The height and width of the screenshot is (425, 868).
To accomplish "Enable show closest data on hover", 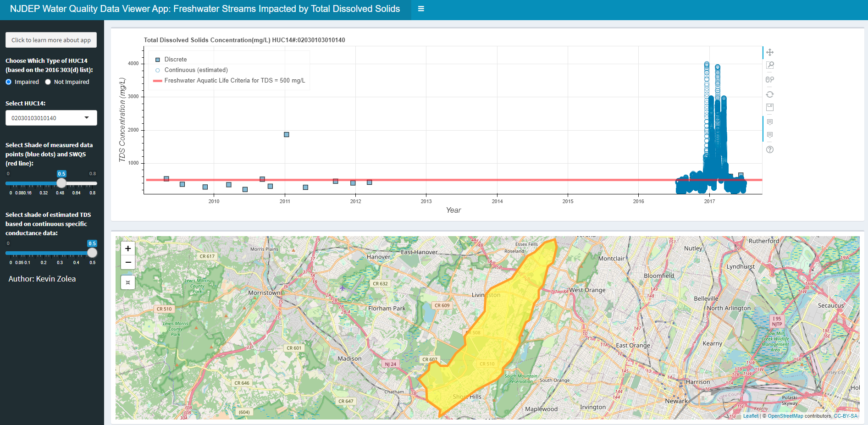I will click(769, 122).
